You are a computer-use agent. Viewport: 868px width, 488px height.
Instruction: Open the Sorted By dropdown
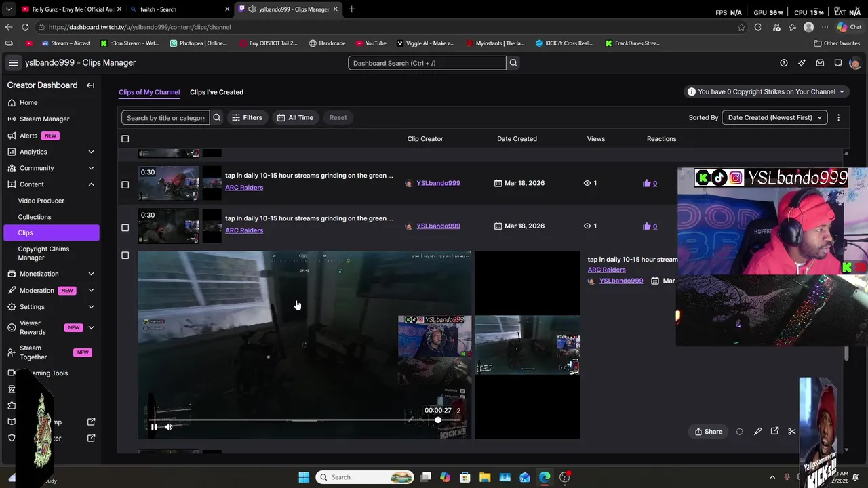pos(774,118)
